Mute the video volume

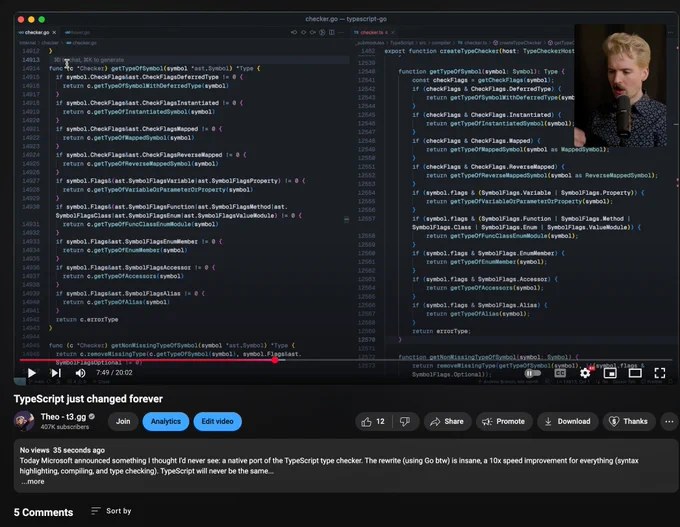click(x=81, y=373)
